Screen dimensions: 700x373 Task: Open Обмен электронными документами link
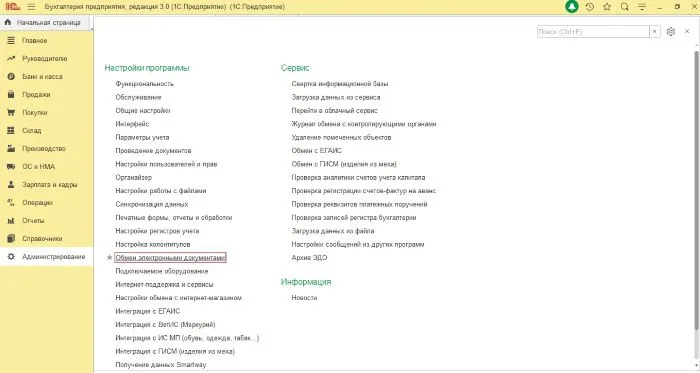pyautogui.click(x=171, y=257)
